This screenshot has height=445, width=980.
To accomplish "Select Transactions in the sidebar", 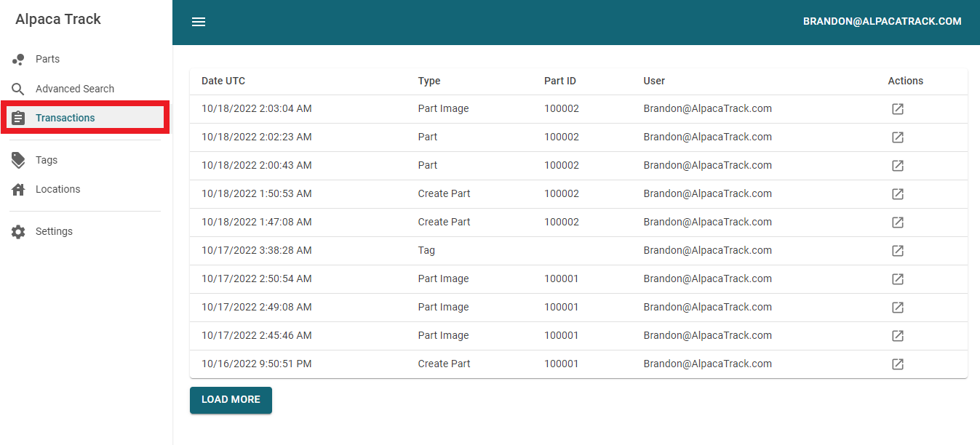I will click(x=65, y=118).
